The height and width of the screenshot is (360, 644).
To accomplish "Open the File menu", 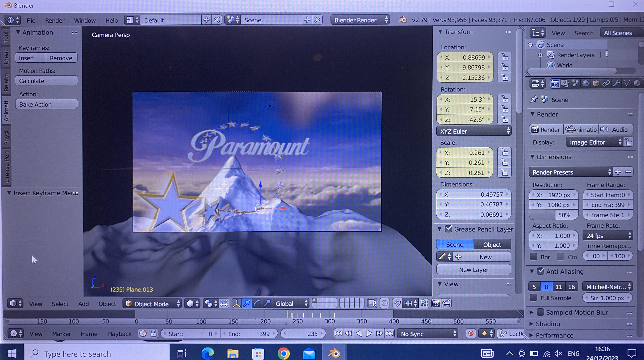I will click(31, 20).
